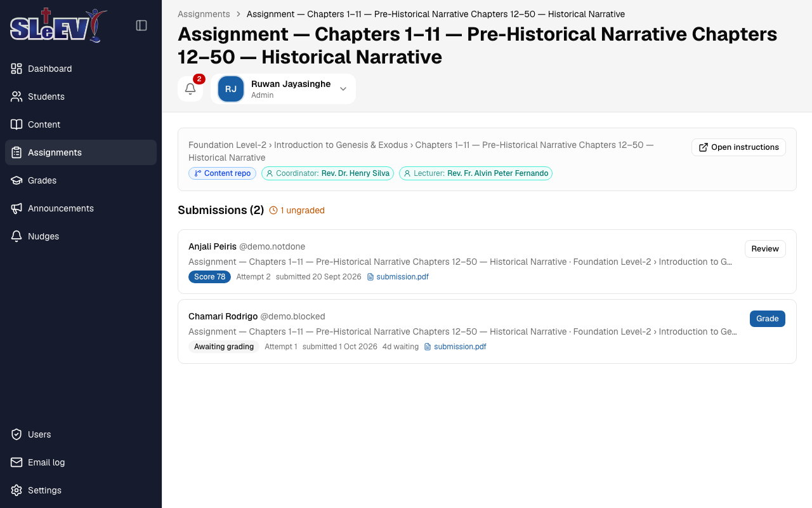Viewport: 812px width, 508px height.
Task: Click the Grades graduation cap icon
Action: tap(16, 180)
